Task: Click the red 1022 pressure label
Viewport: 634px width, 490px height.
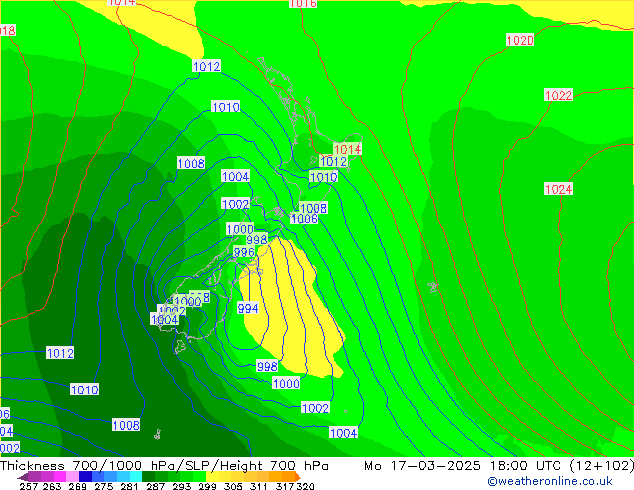Action: click(558, 95)
